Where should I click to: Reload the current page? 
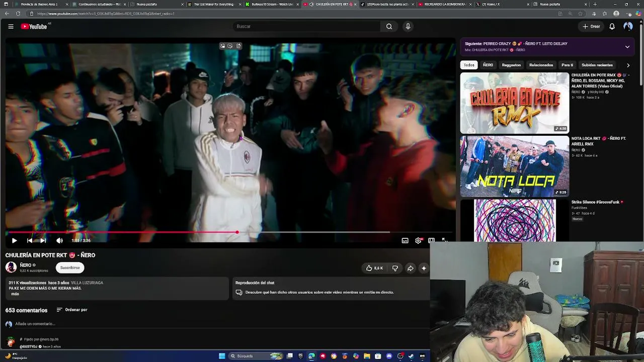[18, 14]
